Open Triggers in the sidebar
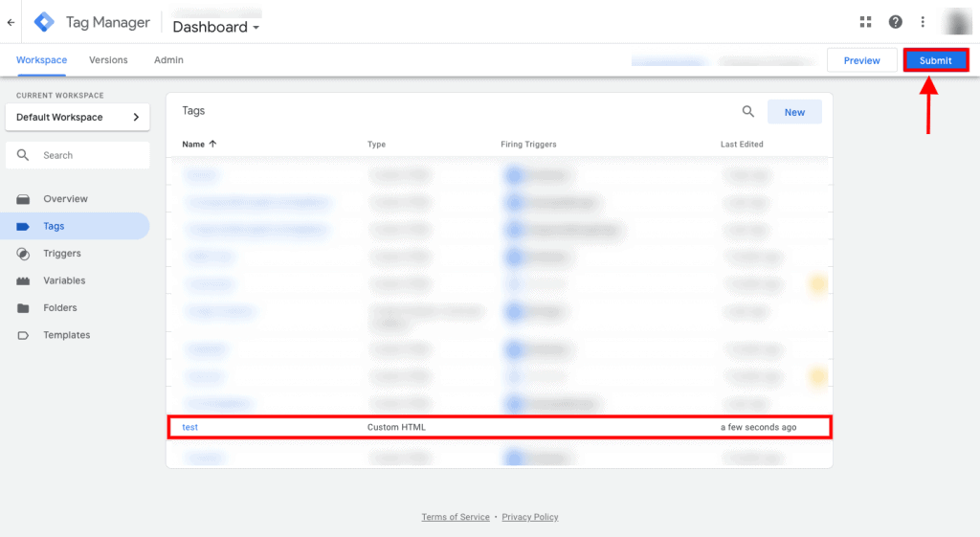This screenshot has width=980, height=537. [x=61, y=254]
